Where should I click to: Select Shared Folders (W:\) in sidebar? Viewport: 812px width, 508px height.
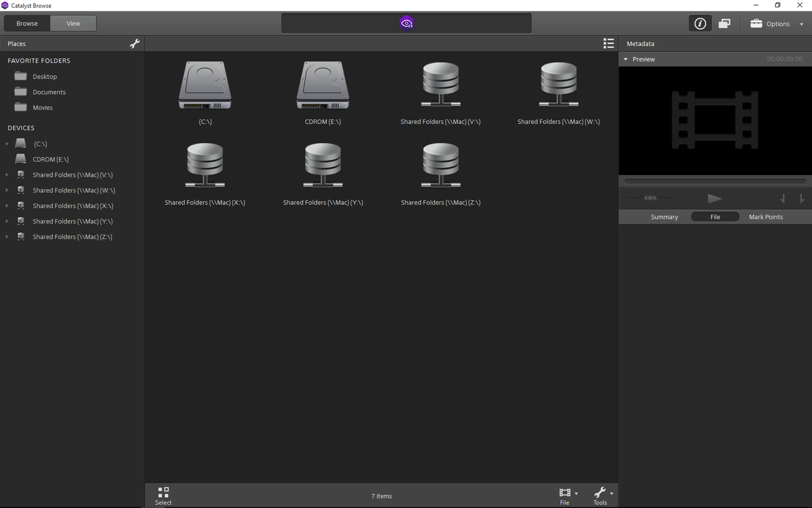point(74,190)
